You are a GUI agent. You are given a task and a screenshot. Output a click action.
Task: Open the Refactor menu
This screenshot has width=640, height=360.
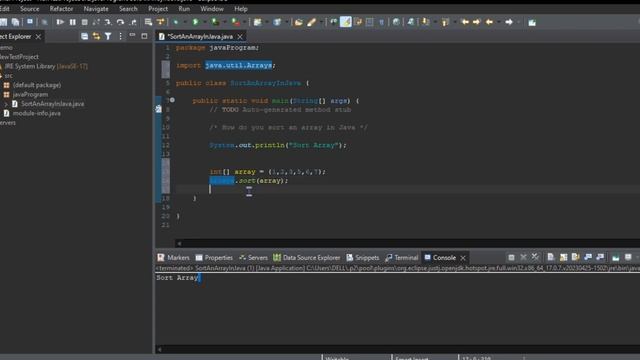point(61,9)
